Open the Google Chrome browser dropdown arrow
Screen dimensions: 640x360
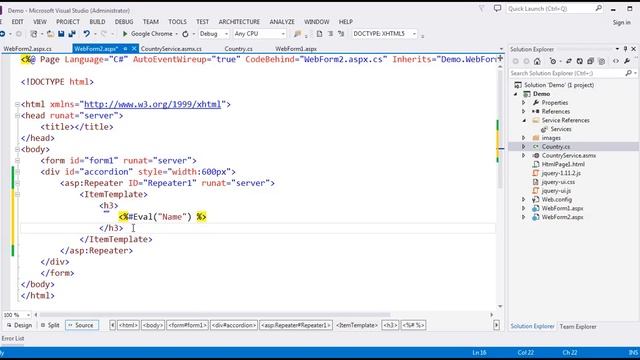tap(176, 34)
